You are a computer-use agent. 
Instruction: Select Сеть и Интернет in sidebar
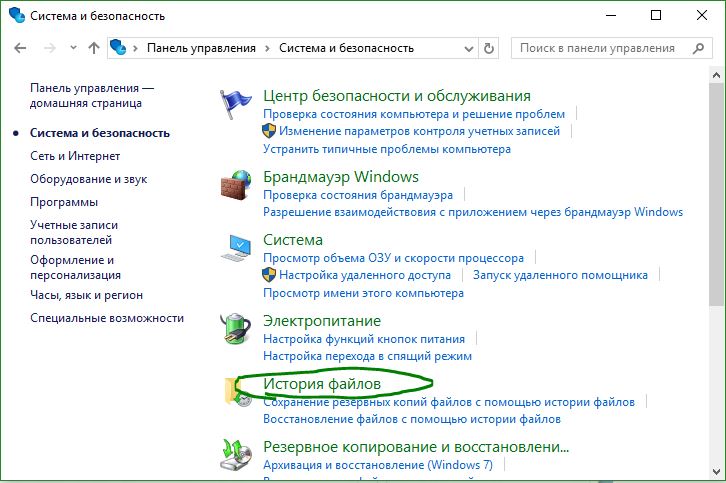[75, 156]
